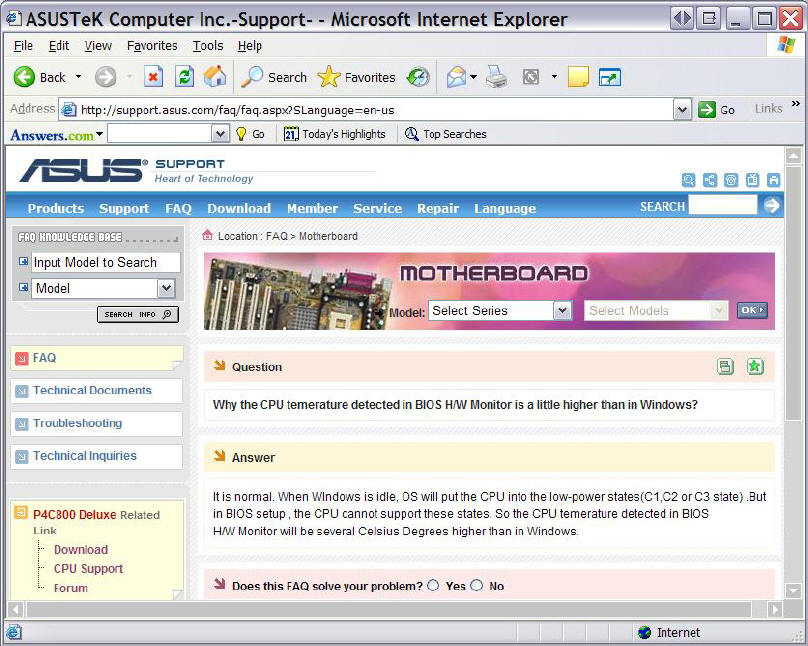
Task: Click the Repair navigation link
Action: [438, 208]
